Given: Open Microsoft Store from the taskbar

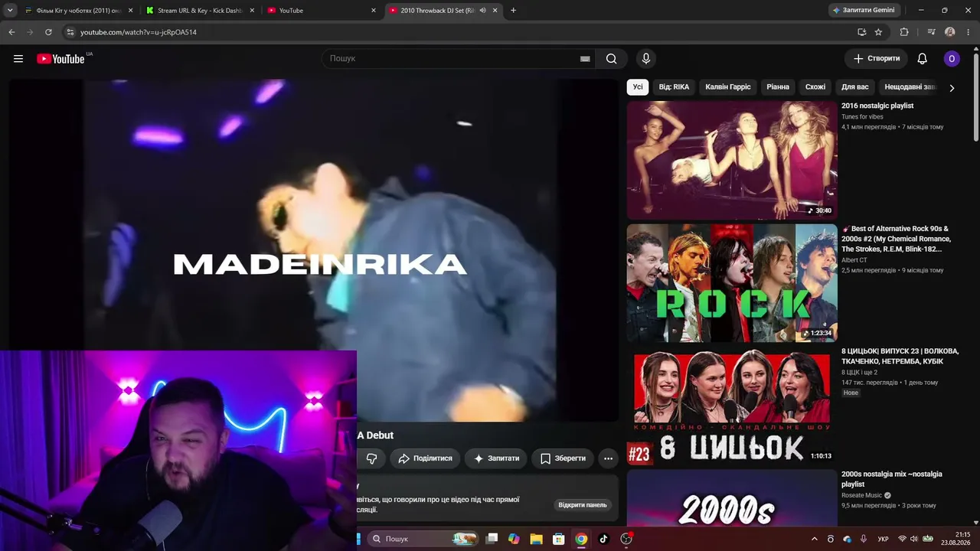Looking at the screenshot, I should (x=559, y=539).
